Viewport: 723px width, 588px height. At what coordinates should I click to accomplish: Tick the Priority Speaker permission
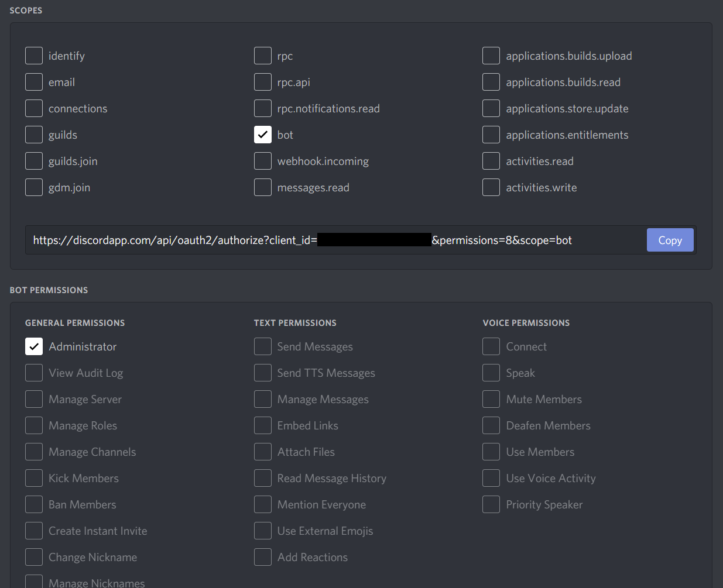coord(491,504)
